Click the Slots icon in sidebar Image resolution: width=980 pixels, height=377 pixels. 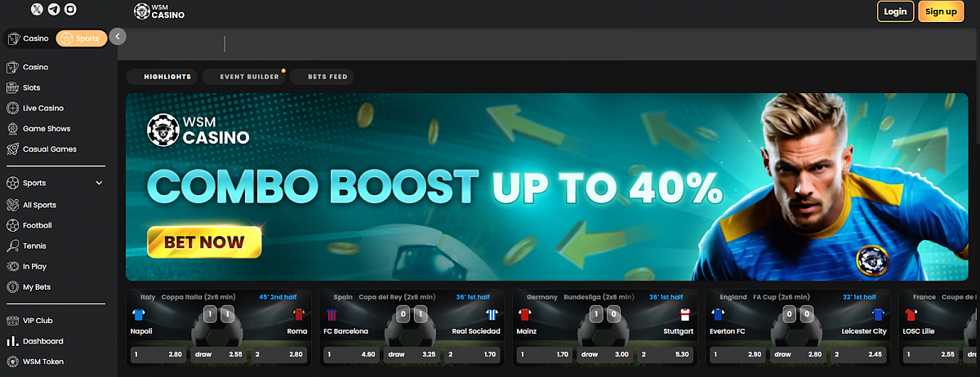click(12, 87)
